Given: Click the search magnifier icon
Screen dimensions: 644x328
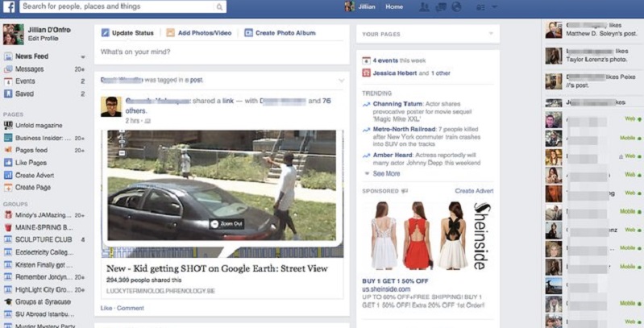Looking at the screenshot, I should pos(219,7).
